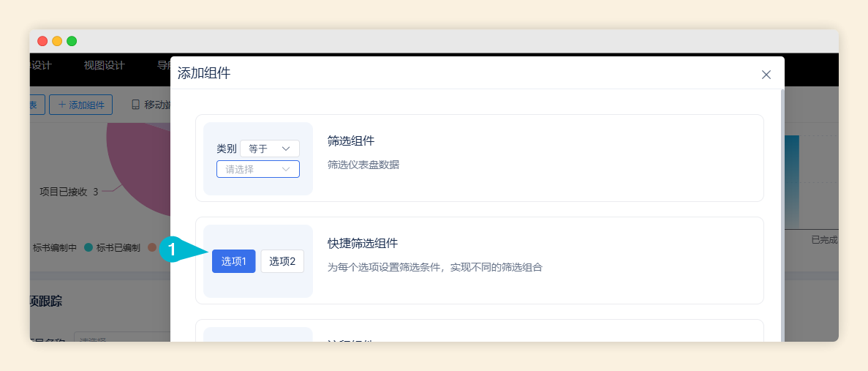Open the 等于 operator dropdown
The height and width of the screenshot is (371, 868).
click(270, 149)
